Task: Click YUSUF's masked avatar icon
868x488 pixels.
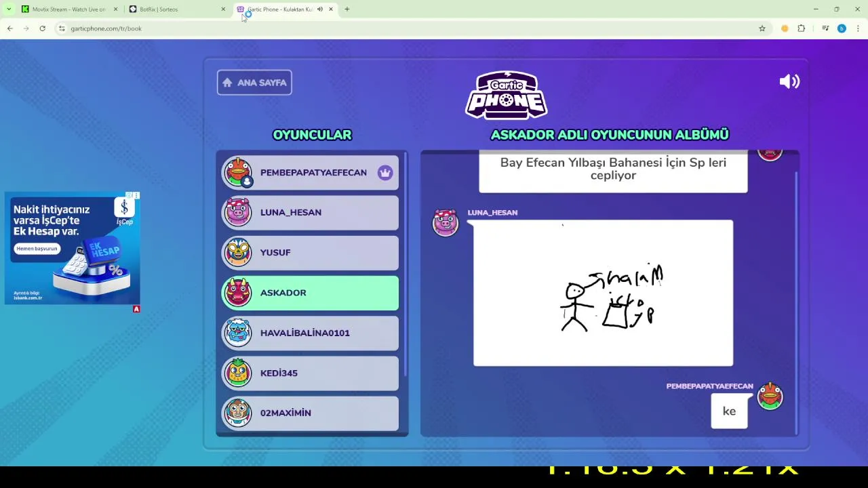Action: coord(238,252)
